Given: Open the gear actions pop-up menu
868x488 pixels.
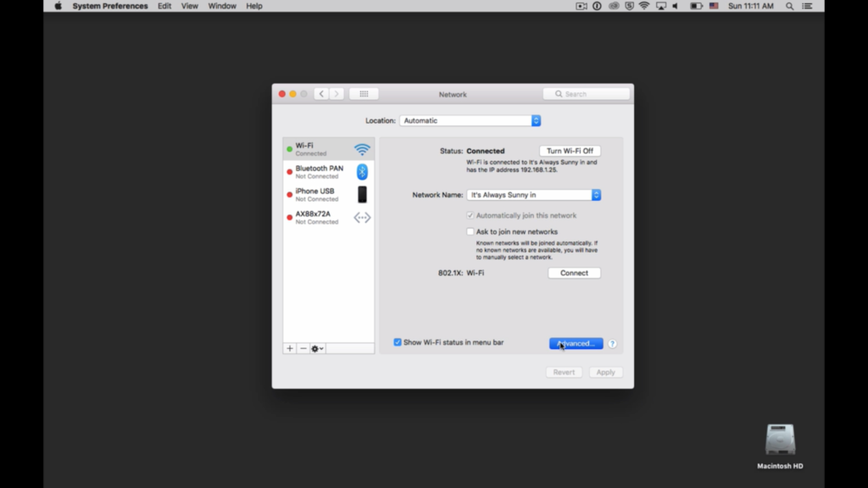Looking at the screenshot, I should [317, 348].
